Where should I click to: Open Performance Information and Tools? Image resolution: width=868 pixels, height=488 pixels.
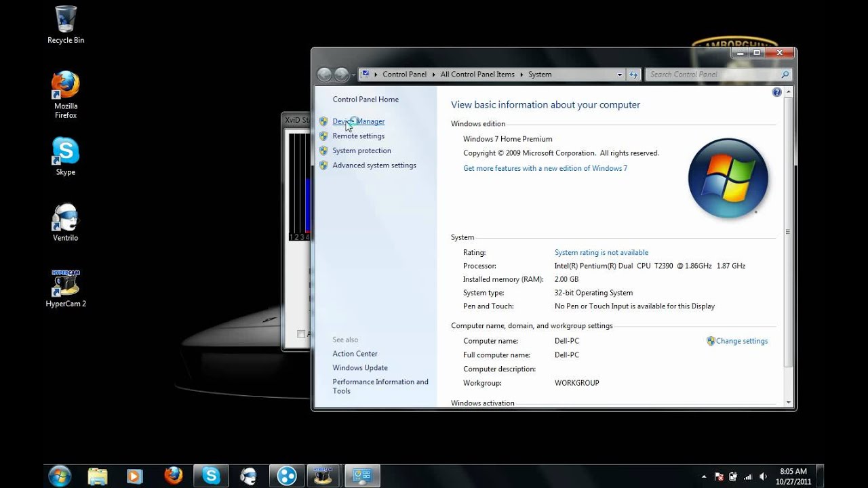(380, 386)
